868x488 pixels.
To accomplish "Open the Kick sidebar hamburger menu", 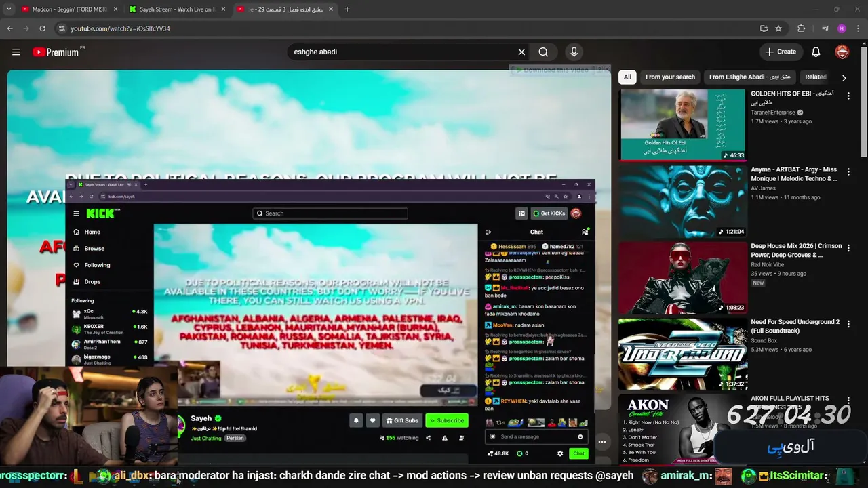I will tap(76, 213).
